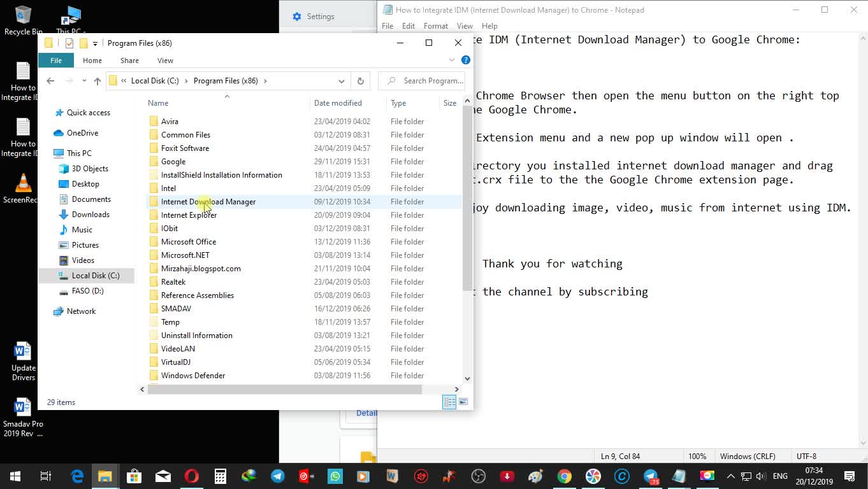Open Microsoft Store from the taskbar
Screen dimensions: 868x489
pos(134,476)
